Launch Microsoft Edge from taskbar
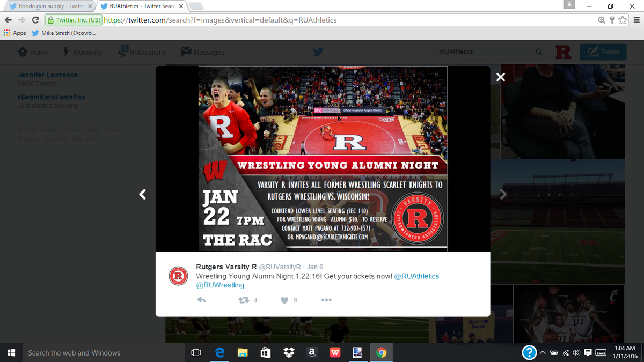The width and height of the screenshot is (644, 362). 219,352
